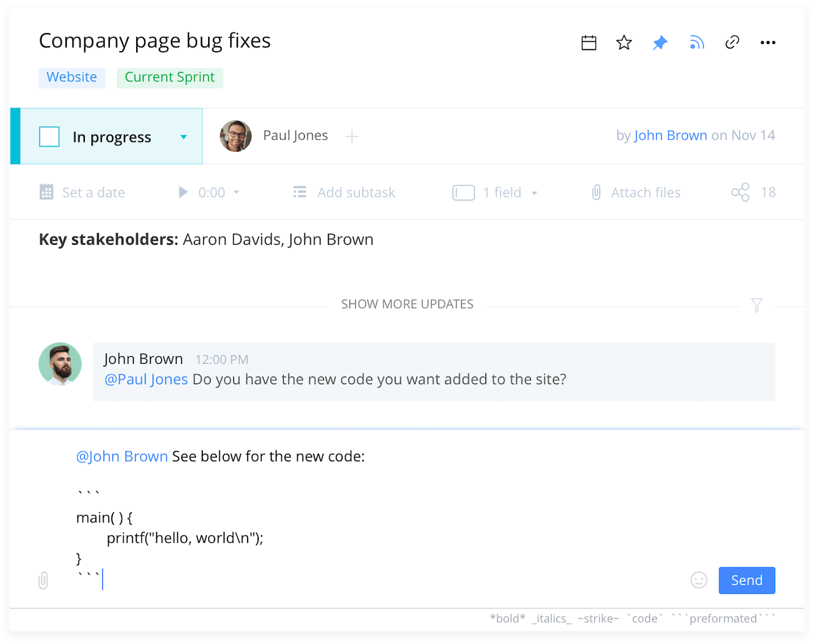This screenshot has width=814, height=644.
Task: Star the task as favorite
Action: pos(624,42)
